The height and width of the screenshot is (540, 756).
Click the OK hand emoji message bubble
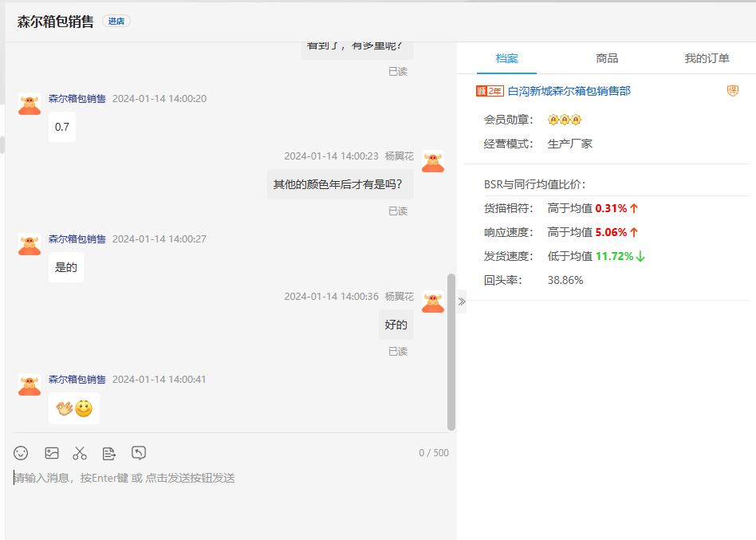click(74, 408)
